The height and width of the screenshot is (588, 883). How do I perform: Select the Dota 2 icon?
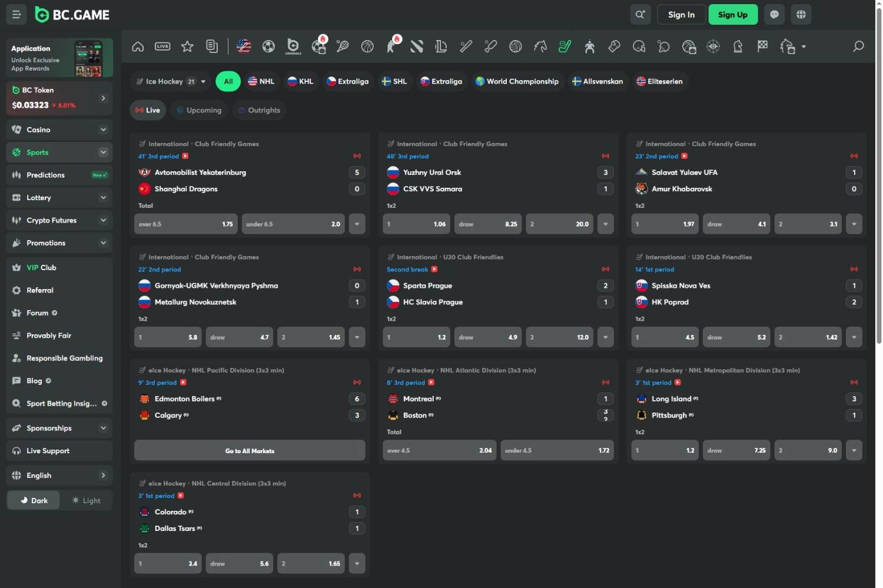tap(417, 46)
